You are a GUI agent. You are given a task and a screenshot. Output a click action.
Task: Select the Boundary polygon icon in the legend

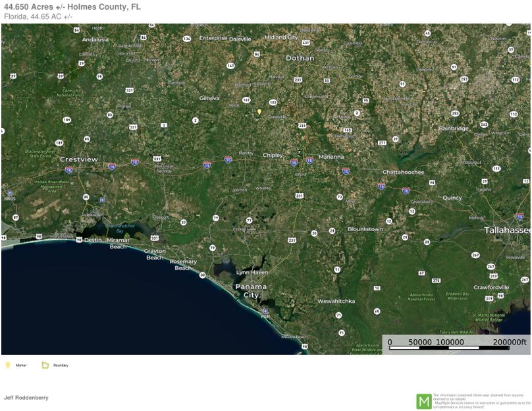45,365
